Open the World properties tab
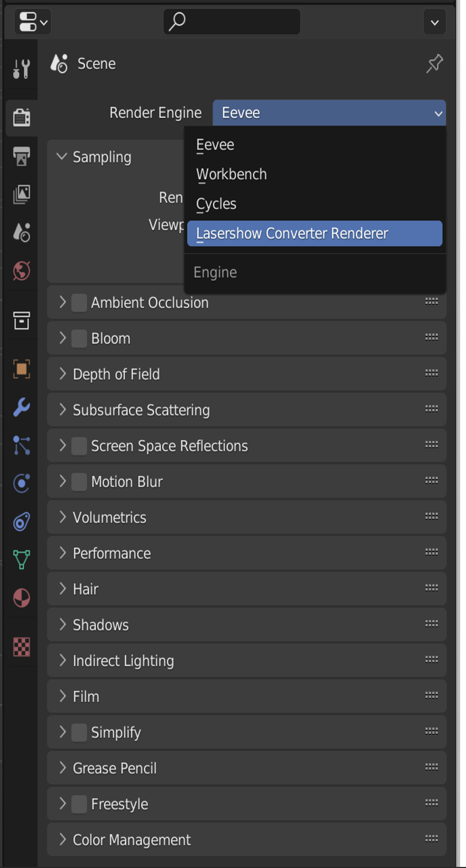The image size is (466, 868). tap(22, 271)
